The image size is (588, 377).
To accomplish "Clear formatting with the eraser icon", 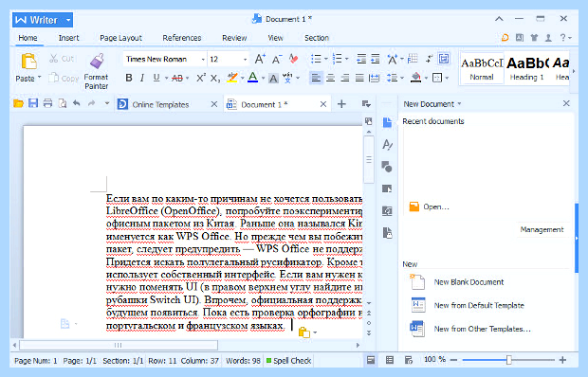I will [294, 59].
